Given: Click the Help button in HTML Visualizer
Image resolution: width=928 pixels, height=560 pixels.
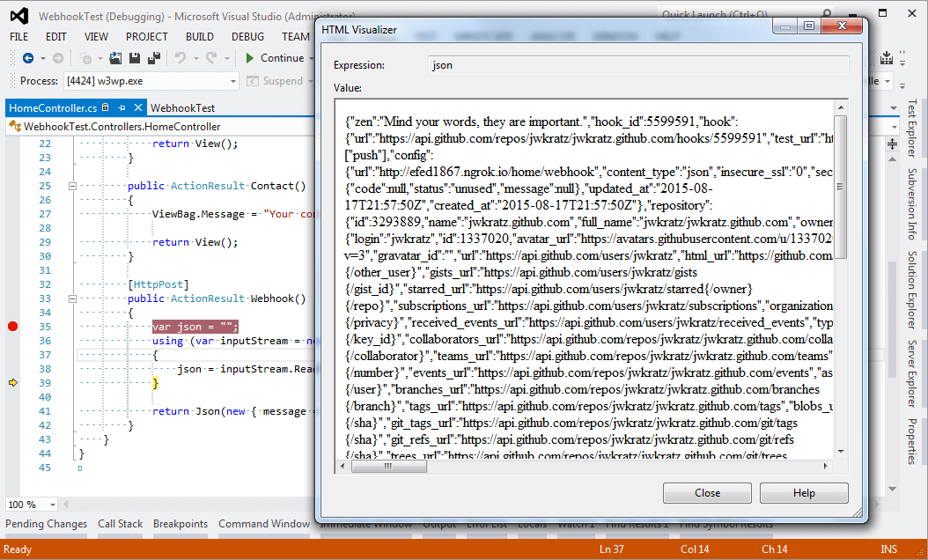Looking at the screenshot, I should (803, 492).
